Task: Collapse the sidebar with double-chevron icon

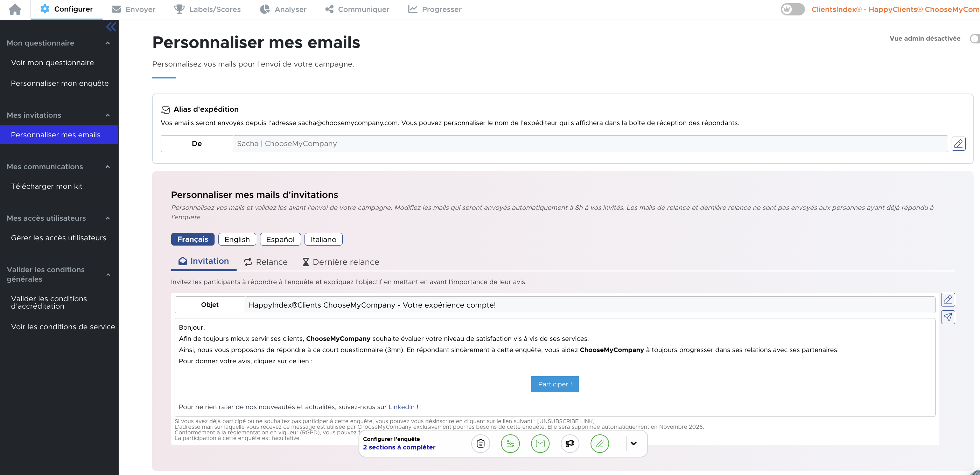Action: point(111,27)
